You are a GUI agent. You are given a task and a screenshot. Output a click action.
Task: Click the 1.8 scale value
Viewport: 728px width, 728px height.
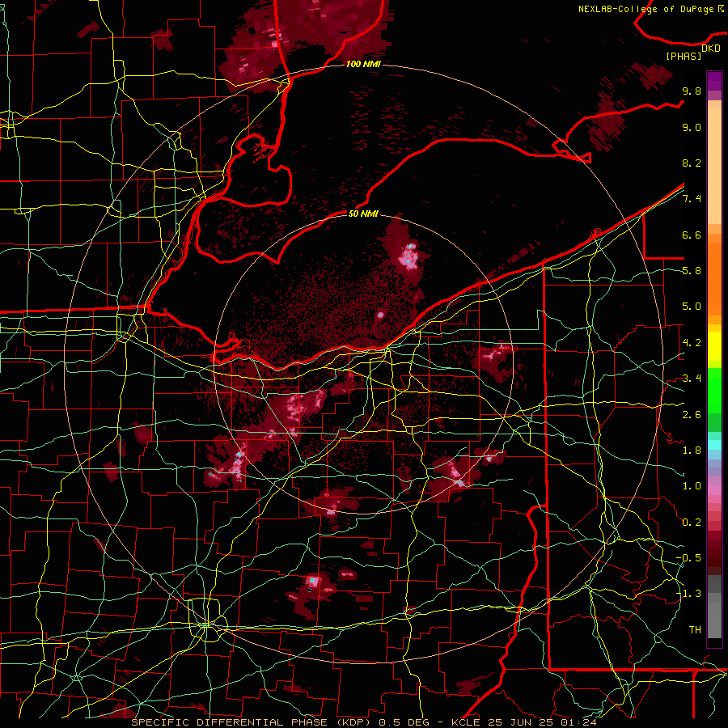(692, 451)
